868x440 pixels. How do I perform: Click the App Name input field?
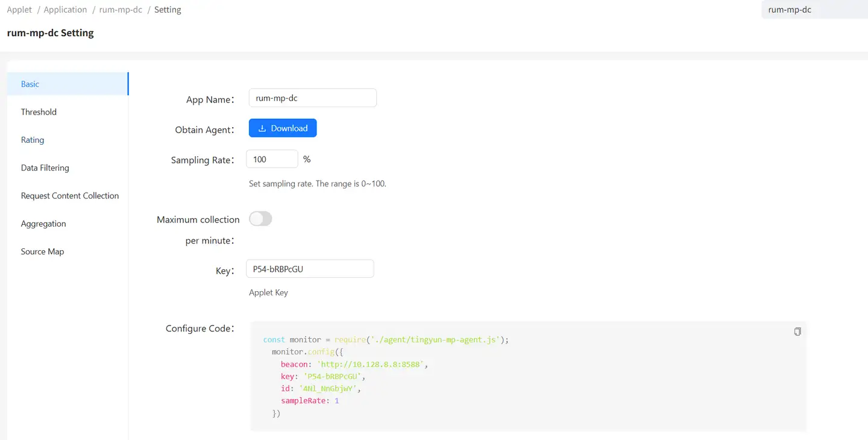click(312, 98)
